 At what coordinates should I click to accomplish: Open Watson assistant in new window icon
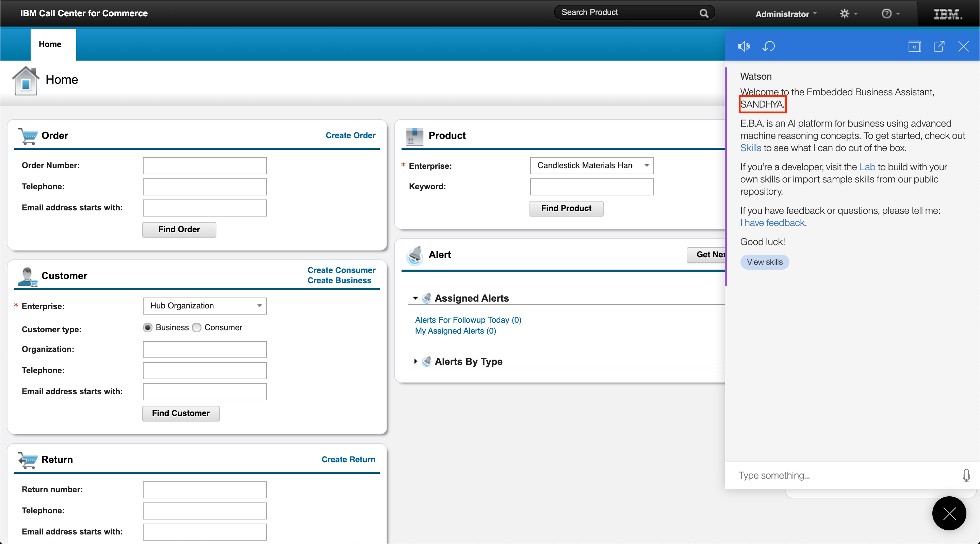[939, 46]
